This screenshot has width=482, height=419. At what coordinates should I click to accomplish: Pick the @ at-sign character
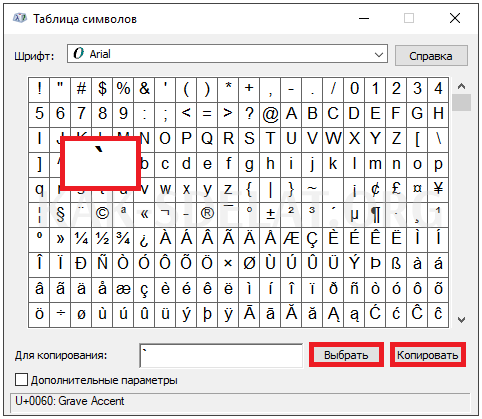[x=270, y=114]
